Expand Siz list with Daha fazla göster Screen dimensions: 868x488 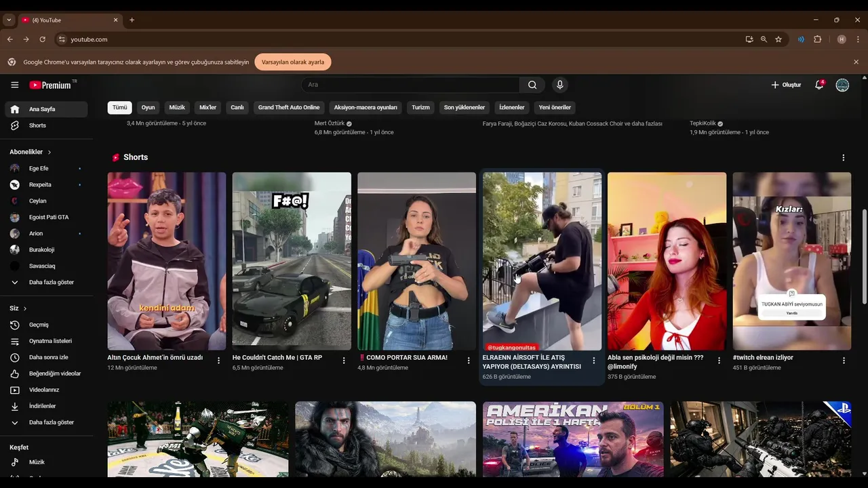(x=46, y=422)
